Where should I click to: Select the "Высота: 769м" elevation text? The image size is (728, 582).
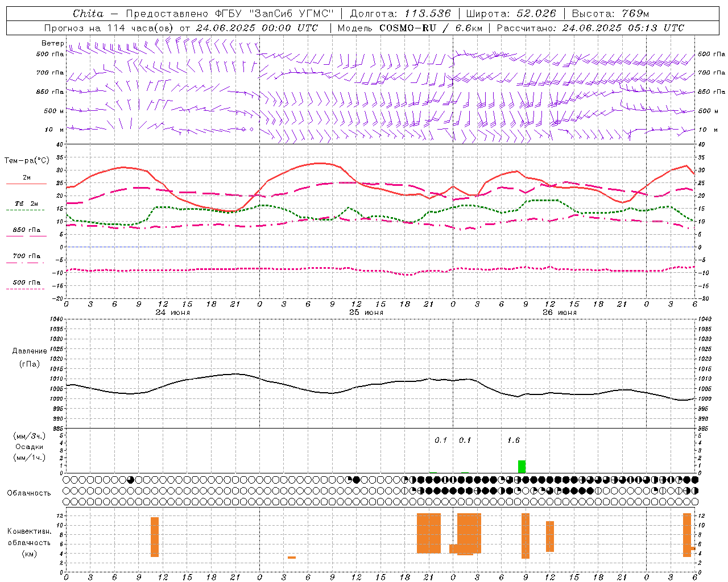[610, 14]
